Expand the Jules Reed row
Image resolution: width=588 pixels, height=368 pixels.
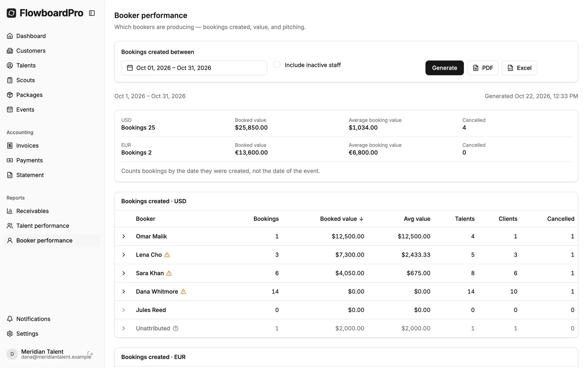(x=124, y=310)
